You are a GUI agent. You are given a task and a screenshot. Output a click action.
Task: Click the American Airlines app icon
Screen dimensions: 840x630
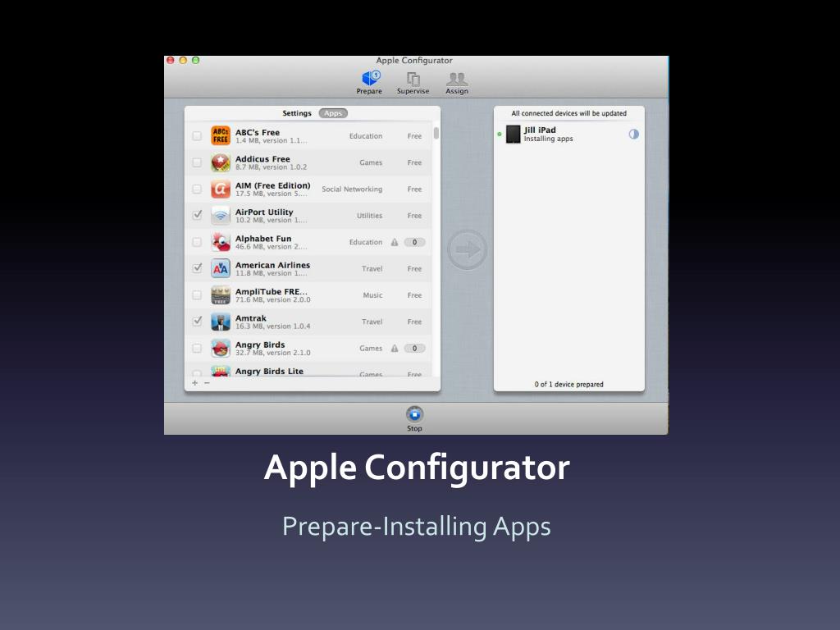pyautogui.click(x=221, y=268)
